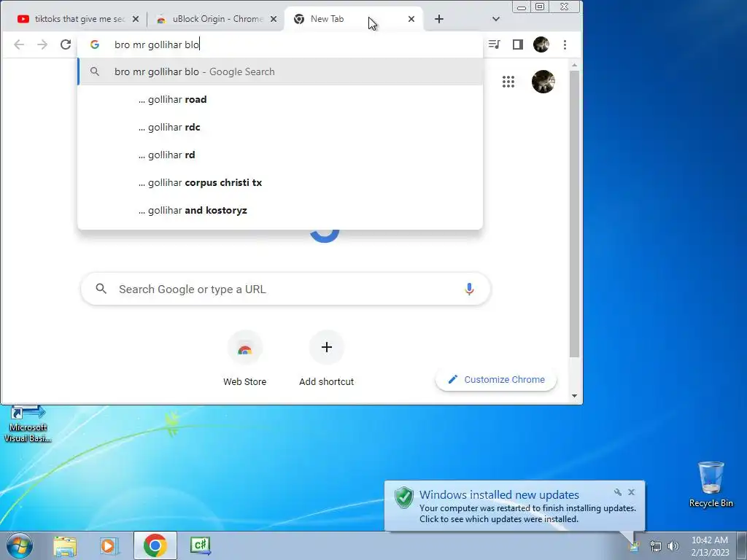This screenshot has height=560, width=747.
Task: Open the Chrome side panel icon
Action: 518,44
